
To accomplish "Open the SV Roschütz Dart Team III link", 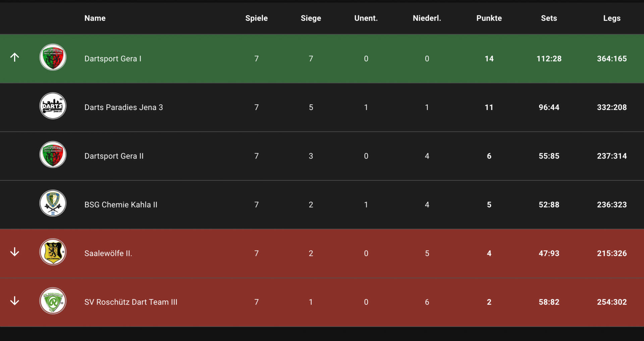I will (x=131, y=302).
